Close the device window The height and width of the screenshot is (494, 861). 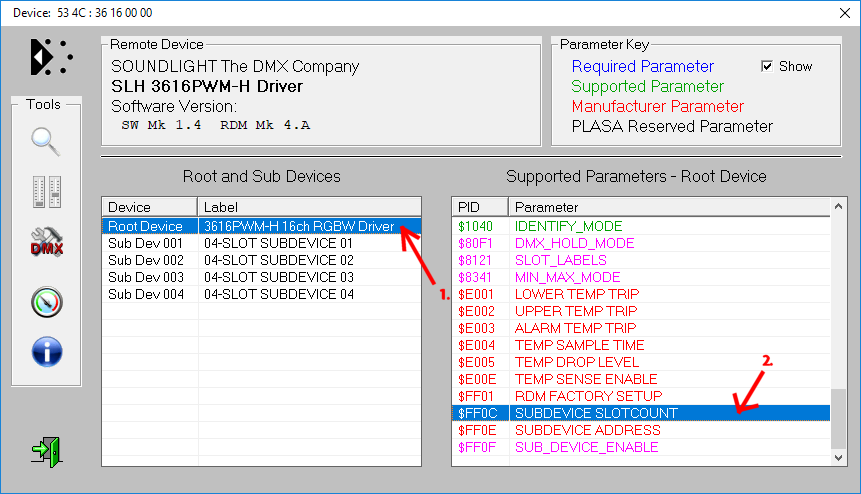(837, 12)
